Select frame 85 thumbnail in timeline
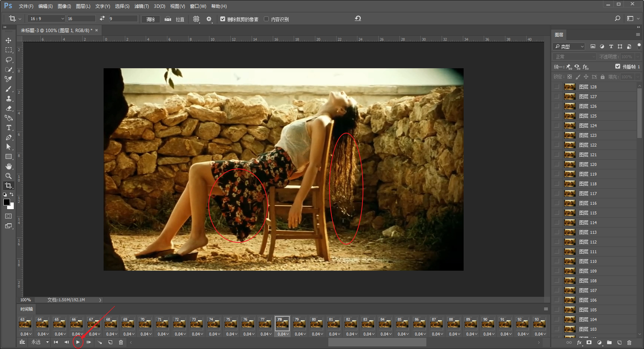Viewport: 644px width, 349px height. (402, 323)
